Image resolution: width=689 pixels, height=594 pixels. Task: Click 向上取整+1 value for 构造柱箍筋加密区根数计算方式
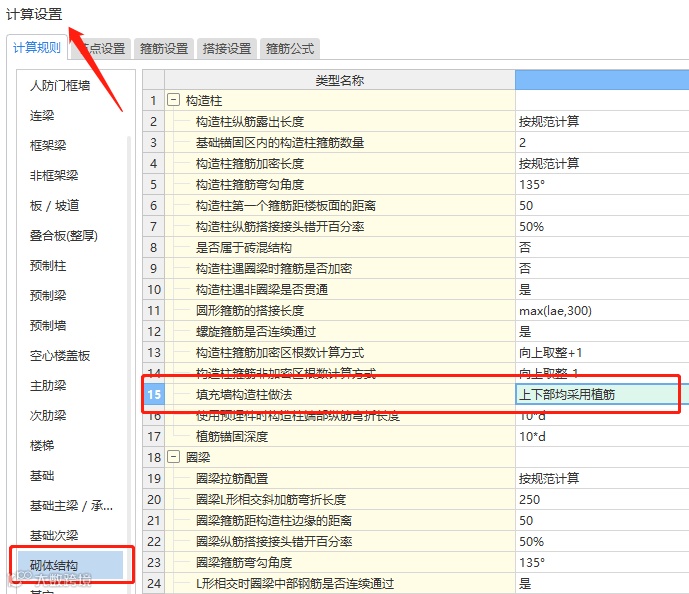602,353
